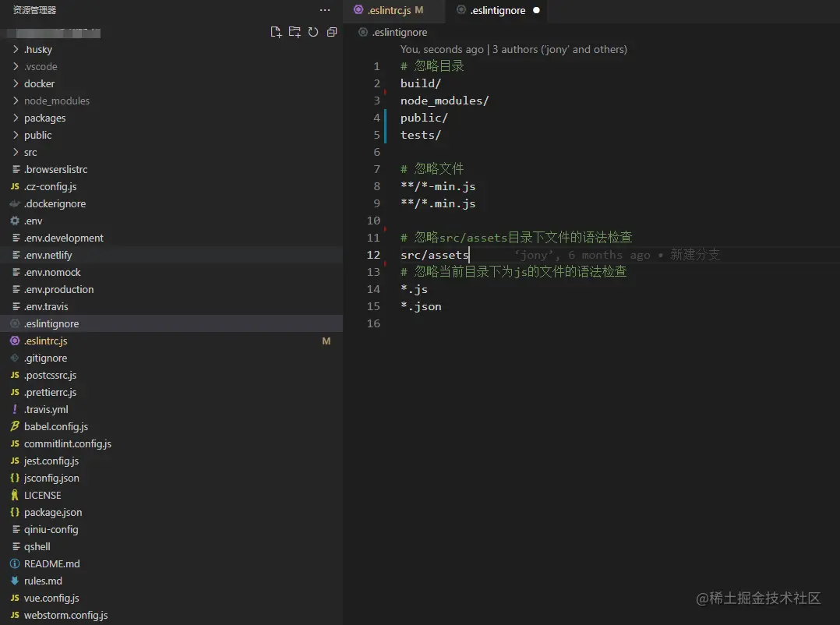
Task: Open the .env.netlify file
Action: (x=171, y=255)
